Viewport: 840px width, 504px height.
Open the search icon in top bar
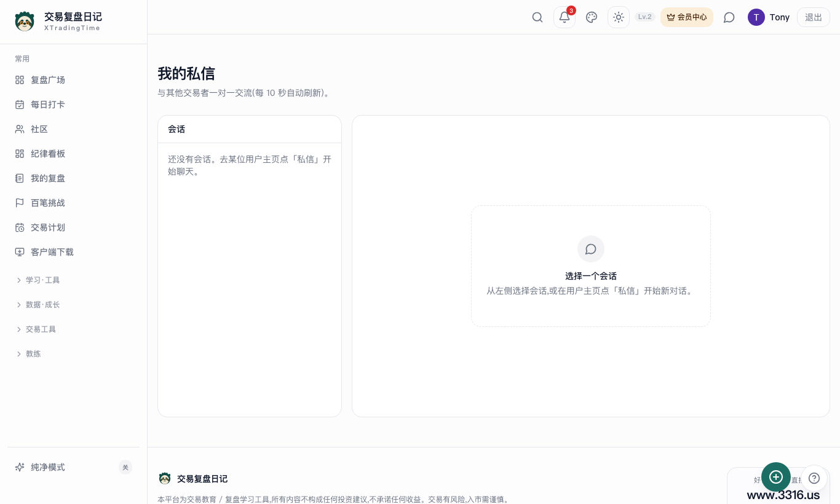click(537, 17)
